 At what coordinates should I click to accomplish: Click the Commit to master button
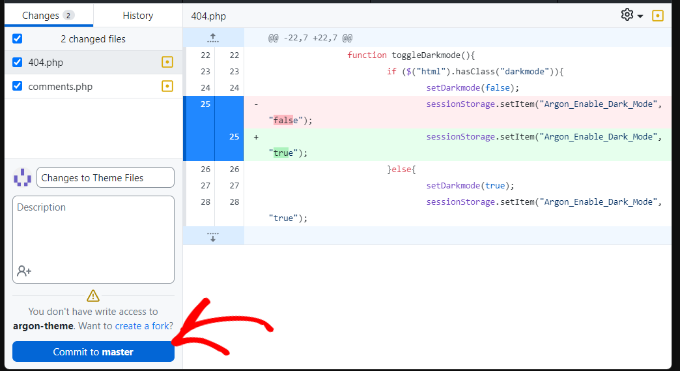(93, 351)
